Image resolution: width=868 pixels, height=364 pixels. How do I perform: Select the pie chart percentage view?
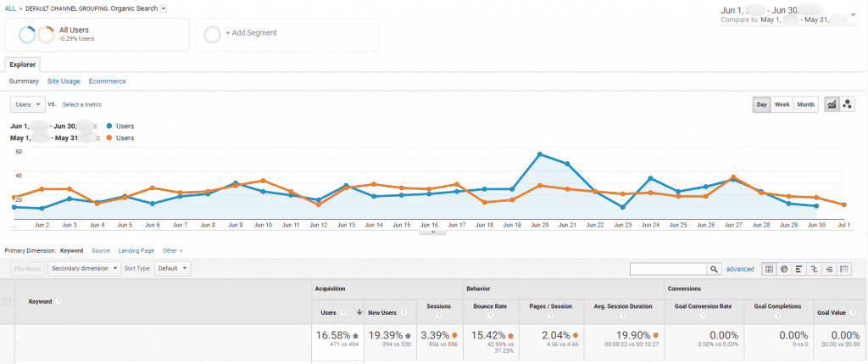pos(785,269)
